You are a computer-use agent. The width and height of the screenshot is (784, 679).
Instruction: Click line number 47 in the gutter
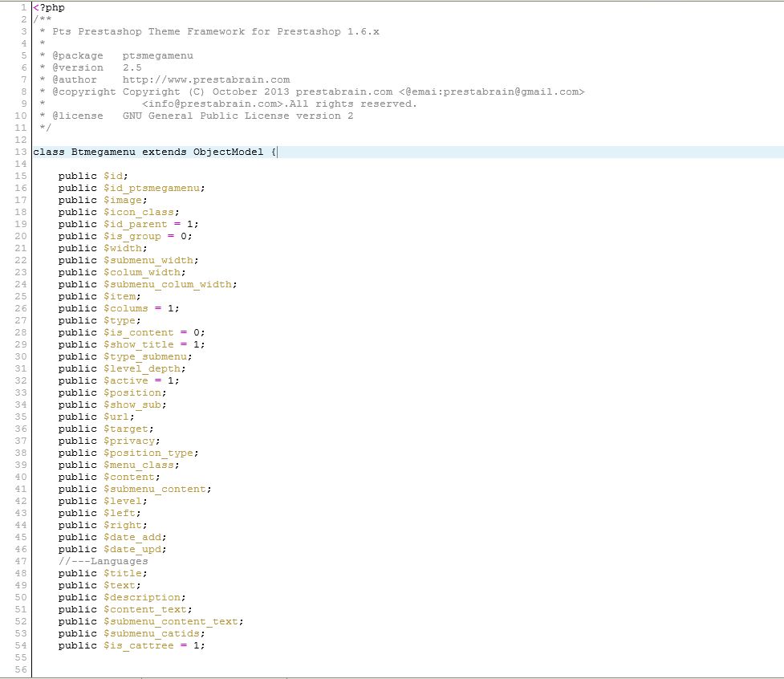click(x=21, y=561)
